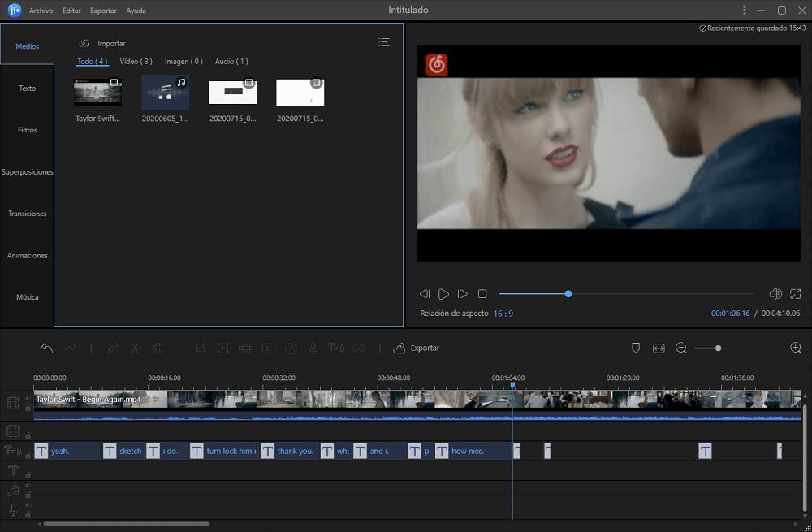Image resolution: width=812 pixels, height=532 pixels.
Task: Click the media list view icon
Action: point(384,42)
